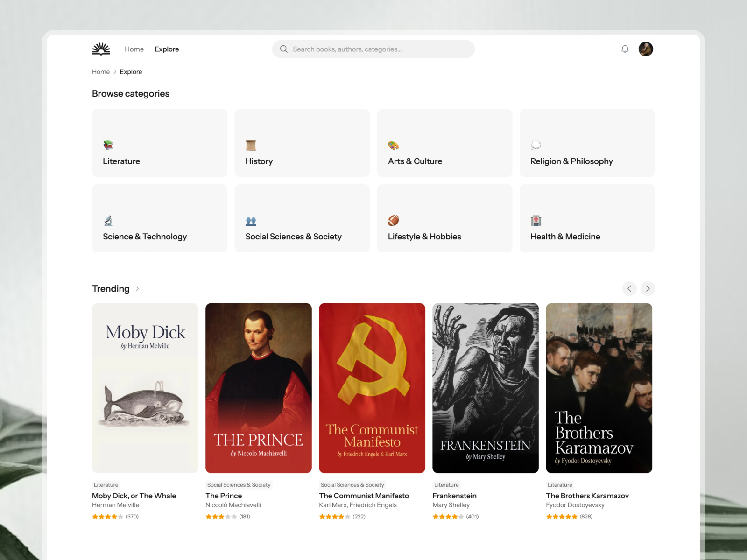Go to previous trending books arrow
747x560 pixels.
(629, 288)
